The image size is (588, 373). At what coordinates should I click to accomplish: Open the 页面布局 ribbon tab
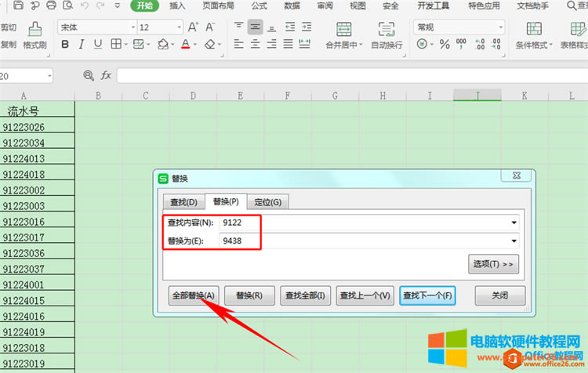click(218, 5)
